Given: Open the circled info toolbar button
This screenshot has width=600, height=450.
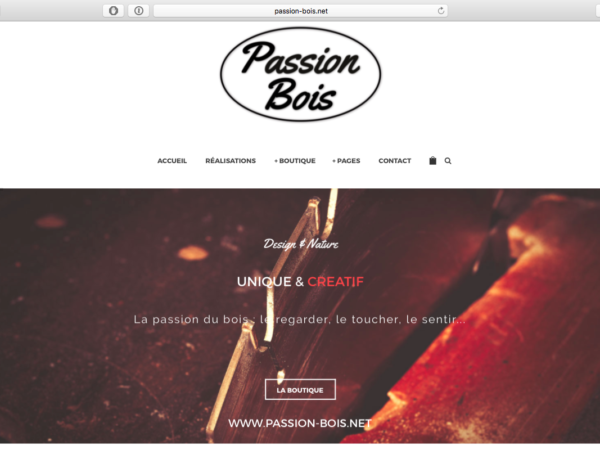Looking at the screenshot, I should pos(139,11).
